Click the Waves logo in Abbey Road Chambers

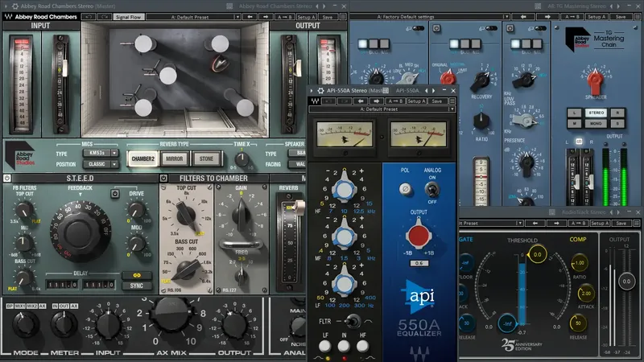pyautogui.click(x=8, y=17)
